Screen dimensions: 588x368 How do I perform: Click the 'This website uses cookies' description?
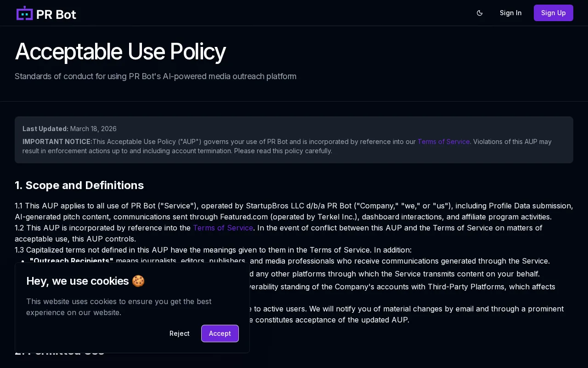pos(119,307)
